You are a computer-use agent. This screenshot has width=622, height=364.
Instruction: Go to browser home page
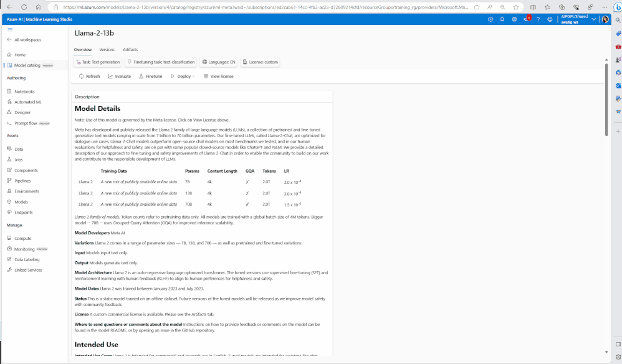pyautogui.click(x=38, y=7)
